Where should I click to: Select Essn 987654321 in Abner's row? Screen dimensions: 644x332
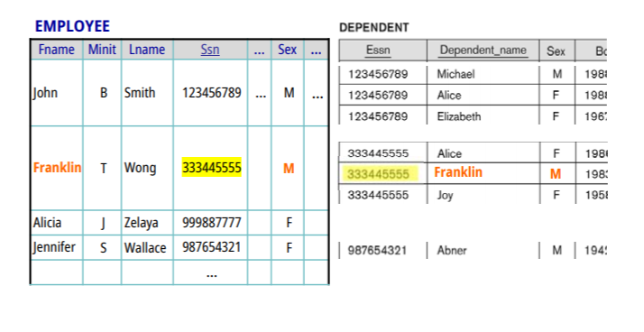(x=377, y=251)
